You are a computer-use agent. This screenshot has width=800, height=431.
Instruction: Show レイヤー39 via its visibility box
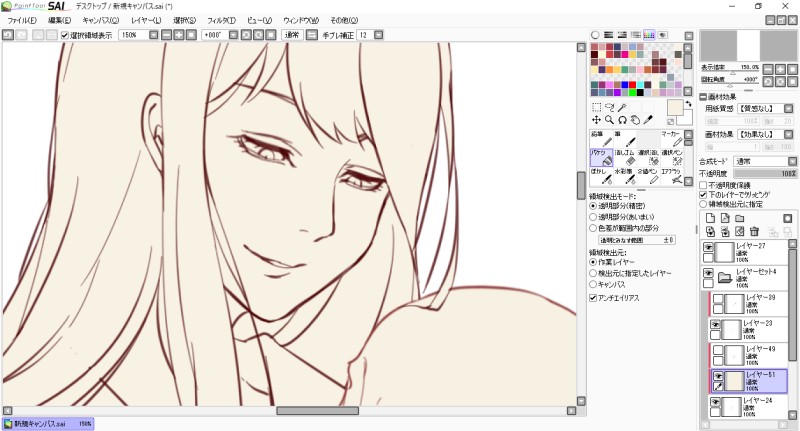tap(718, 299)
